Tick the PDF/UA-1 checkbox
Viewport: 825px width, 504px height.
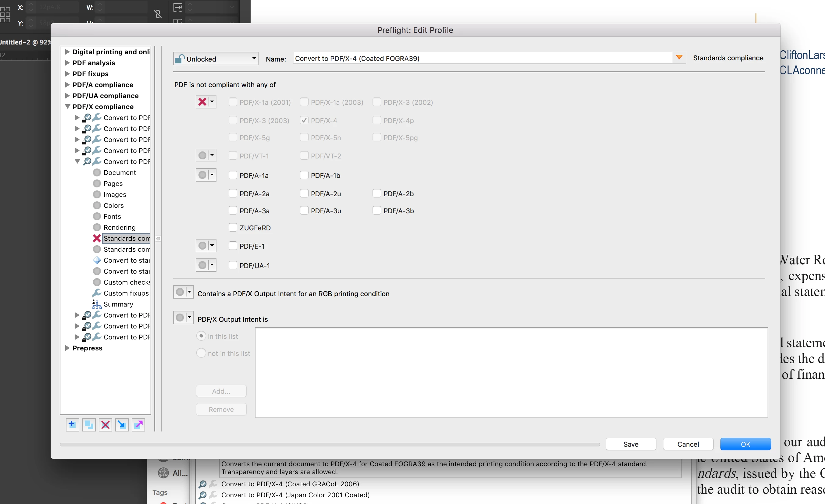click(233, 265)
